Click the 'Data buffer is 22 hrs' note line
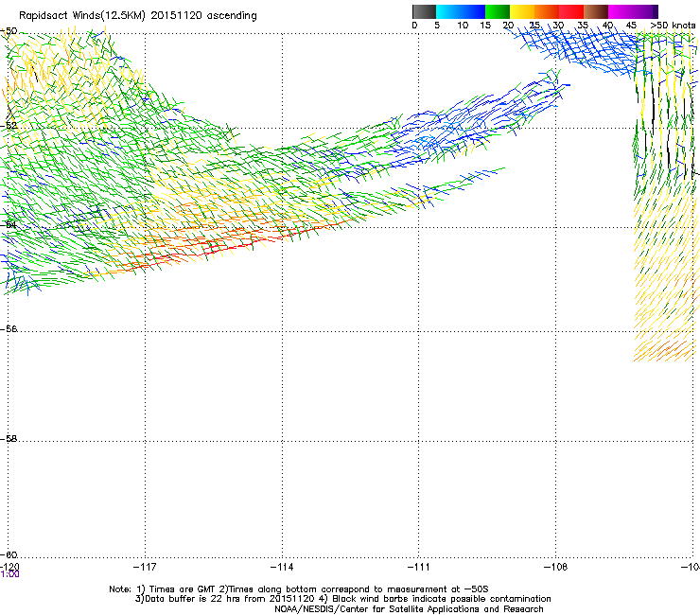Screen dimensions: 700x615 tap(342, 599)
